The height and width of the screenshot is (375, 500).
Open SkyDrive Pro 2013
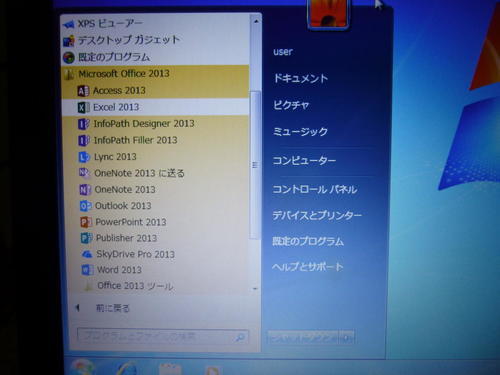(155, 254)
